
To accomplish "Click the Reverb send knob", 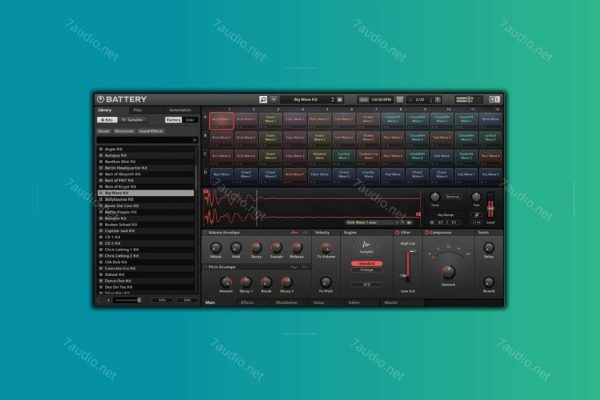I will (488, 282).
